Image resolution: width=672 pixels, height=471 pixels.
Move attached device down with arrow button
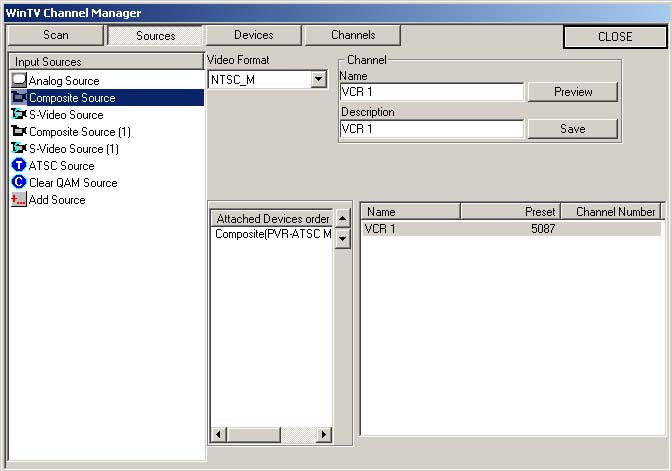pos(342,239)
